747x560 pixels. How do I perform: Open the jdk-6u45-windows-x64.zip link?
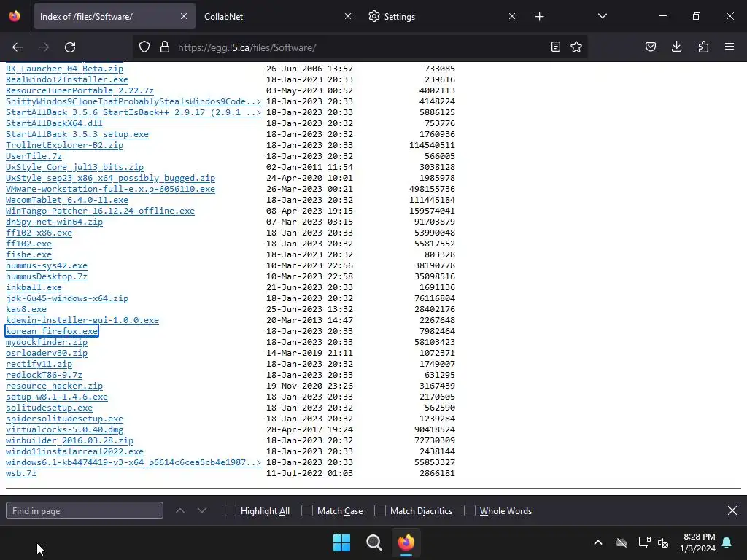click(67, 298)
